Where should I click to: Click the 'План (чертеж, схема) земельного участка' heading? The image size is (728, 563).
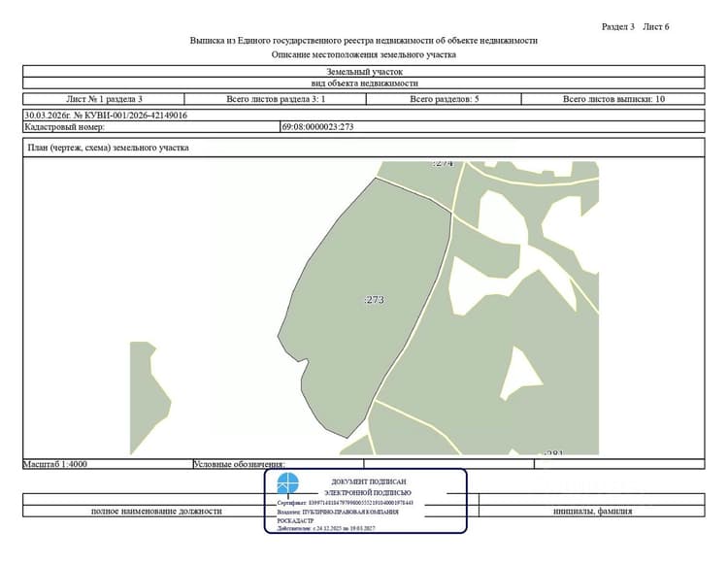click(108, 148)
